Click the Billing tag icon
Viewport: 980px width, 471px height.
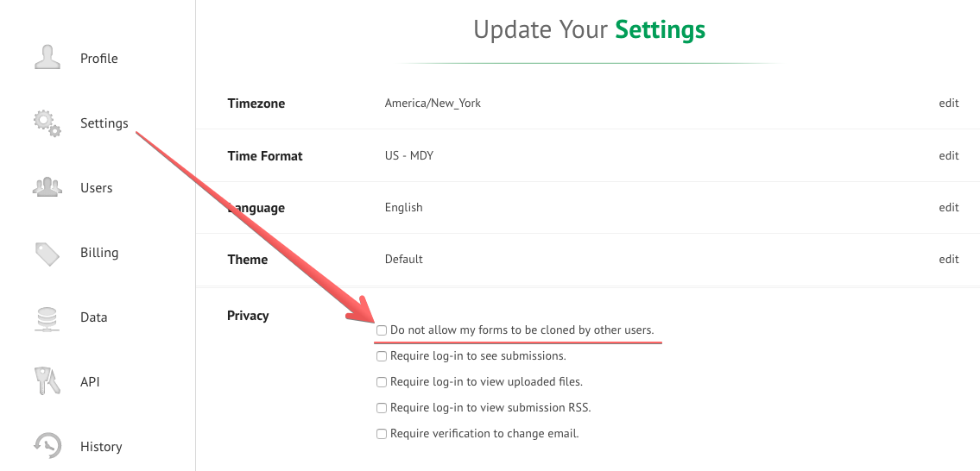(x=47, y=253)
